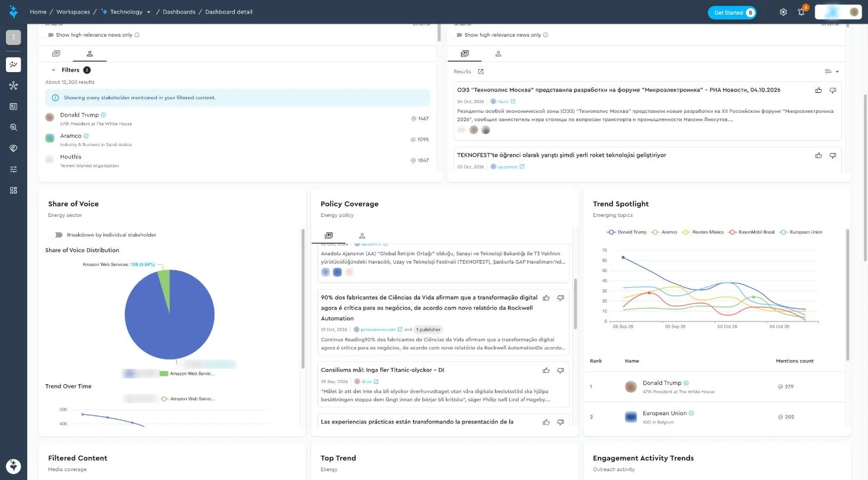Go to Home breadcrumb

[x=38, y=12]
